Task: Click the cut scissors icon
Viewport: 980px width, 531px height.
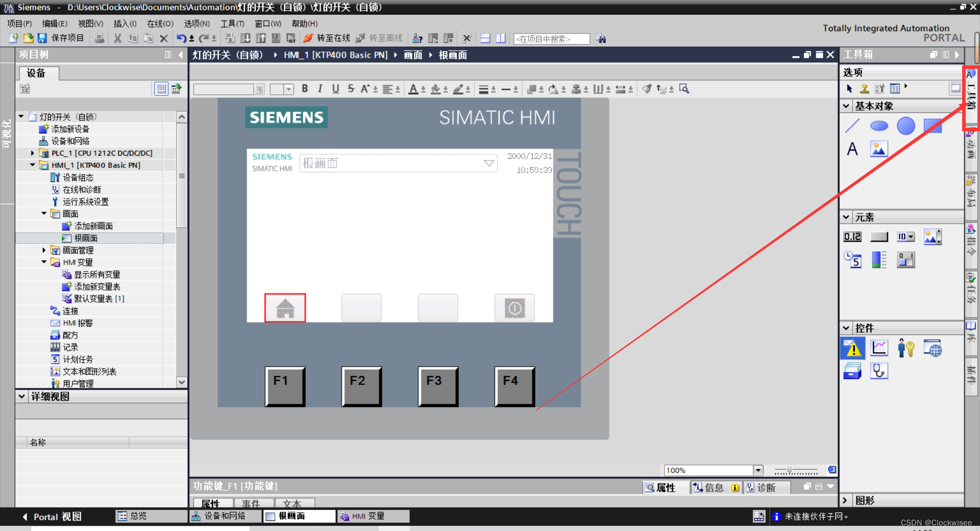Action: pyautogui.click(x=117, y=38)
